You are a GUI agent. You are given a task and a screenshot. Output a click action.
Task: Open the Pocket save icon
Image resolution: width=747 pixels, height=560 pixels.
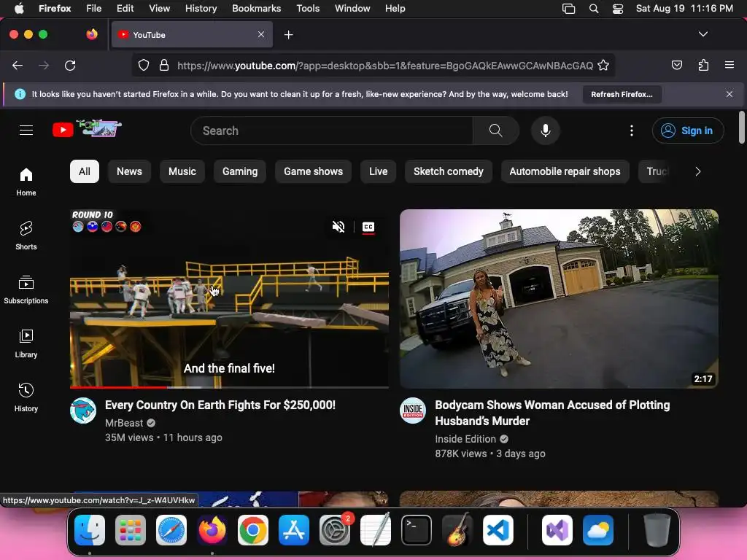point(676,65)
